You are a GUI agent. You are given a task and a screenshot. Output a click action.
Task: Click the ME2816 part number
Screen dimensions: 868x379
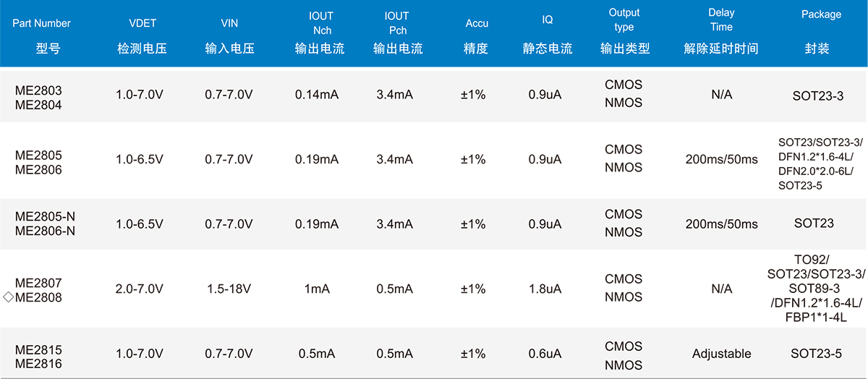click(38, 364)
